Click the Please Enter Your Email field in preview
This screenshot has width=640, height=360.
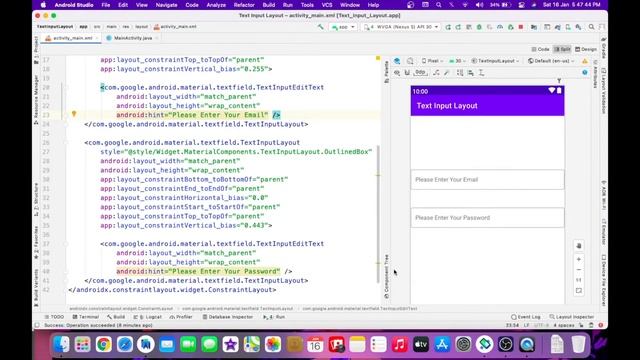(x=487, y=180)
